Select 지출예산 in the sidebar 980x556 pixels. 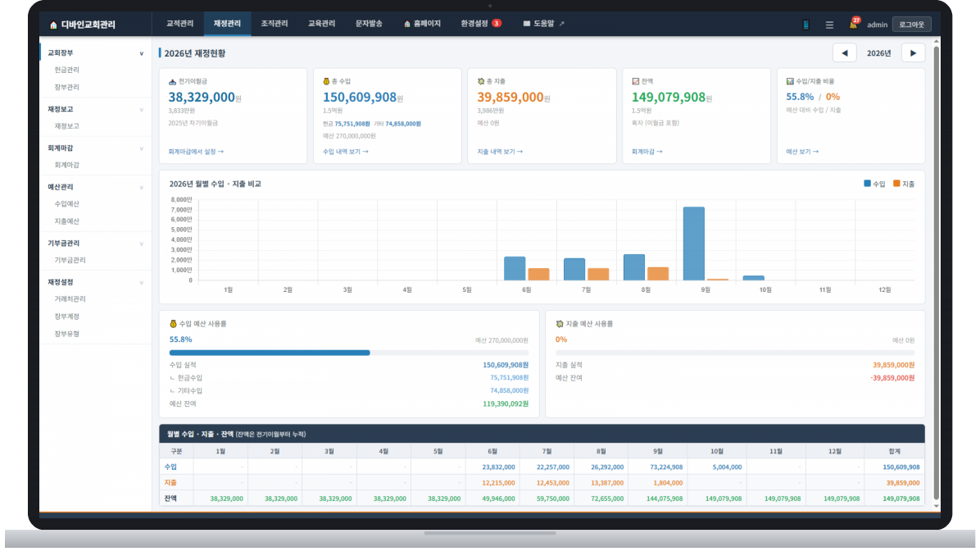[67, 221]
